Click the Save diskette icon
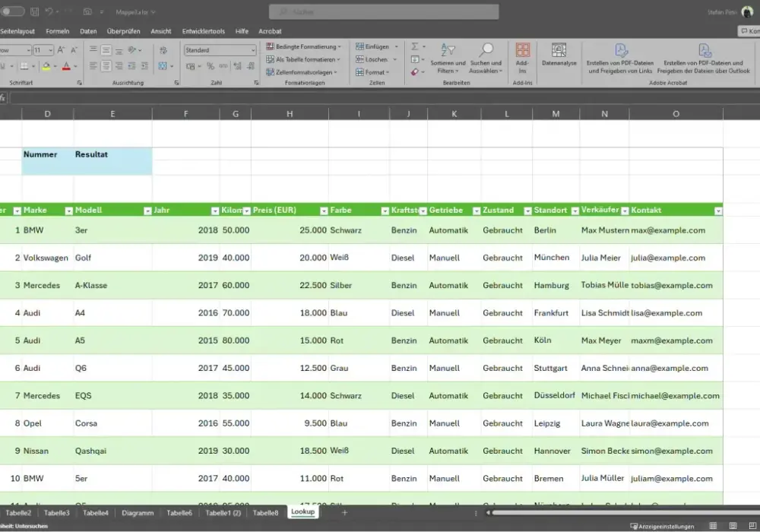The width and height of the screenshot is (760, 532). (x=35, y=11)
